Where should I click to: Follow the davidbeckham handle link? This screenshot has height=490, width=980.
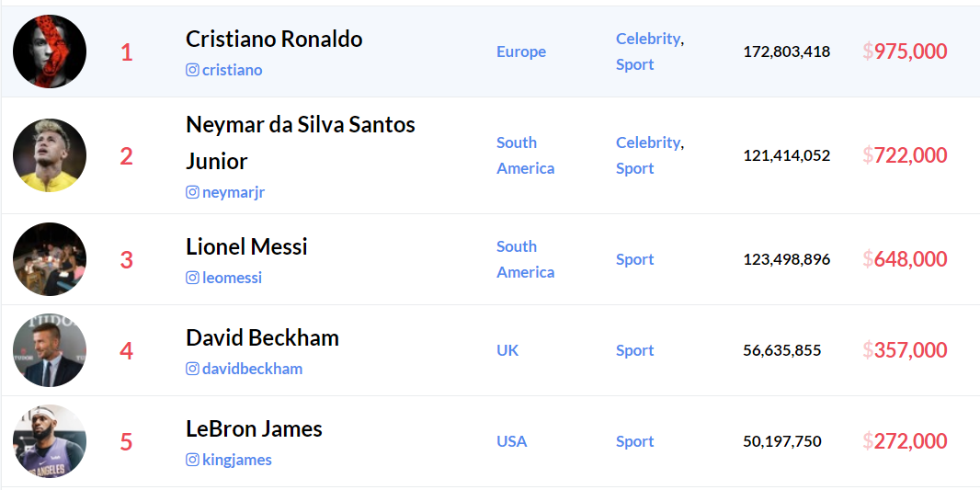[x=252, y=369]
